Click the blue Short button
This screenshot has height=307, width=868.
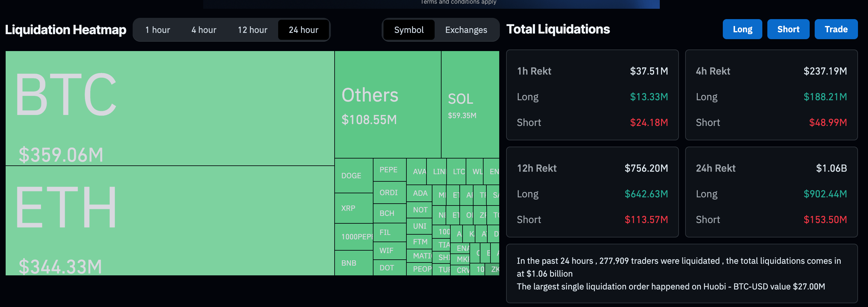788,29
